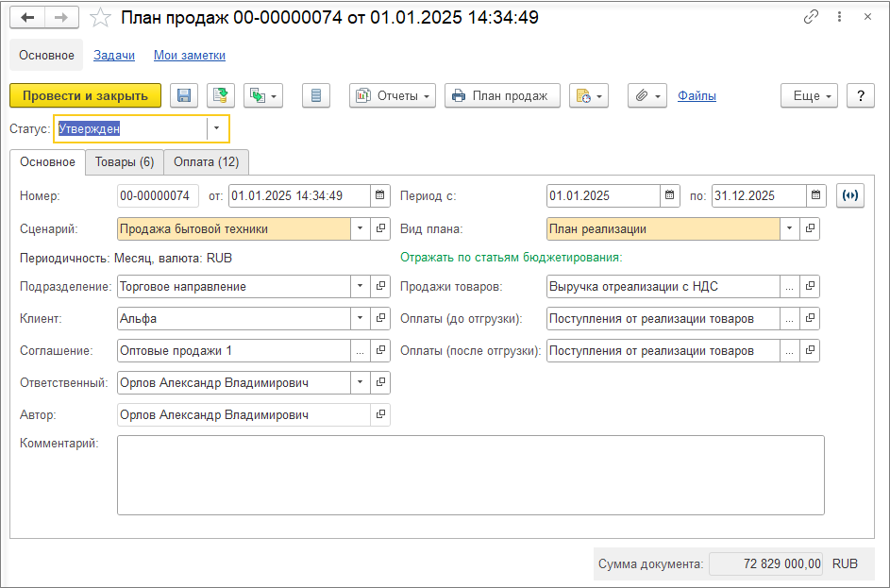Expand the Подразделение dropdown arrow
Image resolution: width=890 pixels, height=588 pixels.
pyautogui.click(x=360, y=287)
